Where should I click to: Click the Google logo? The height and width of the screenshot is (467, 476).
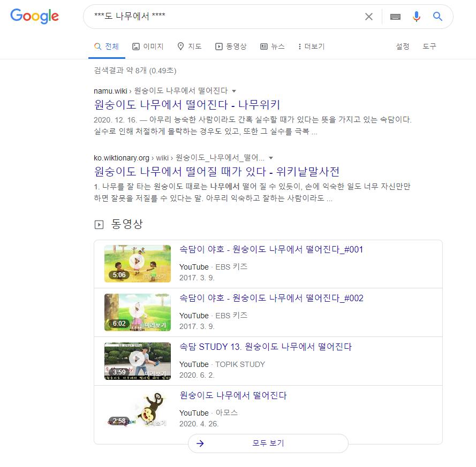click(35, 16)
